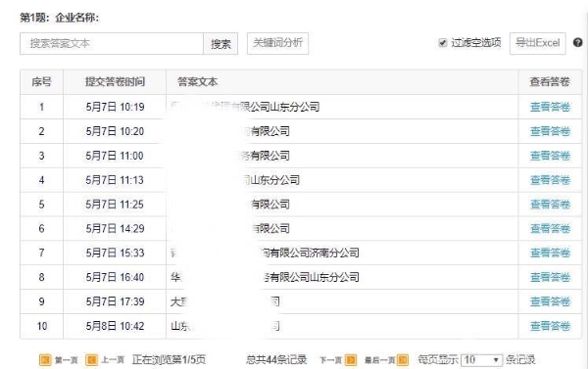Open the 每页显示 rows-per-page dropdown
This screenshot has width=588, height=369.
pyautogui.click(x=481, y=360)
